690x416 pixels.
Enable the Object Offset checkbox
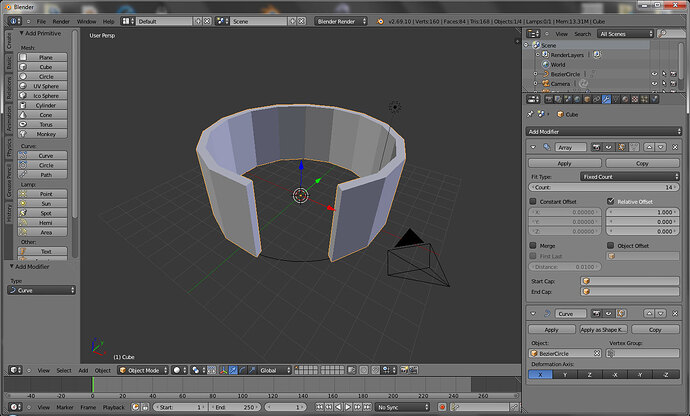coord(610,245)
